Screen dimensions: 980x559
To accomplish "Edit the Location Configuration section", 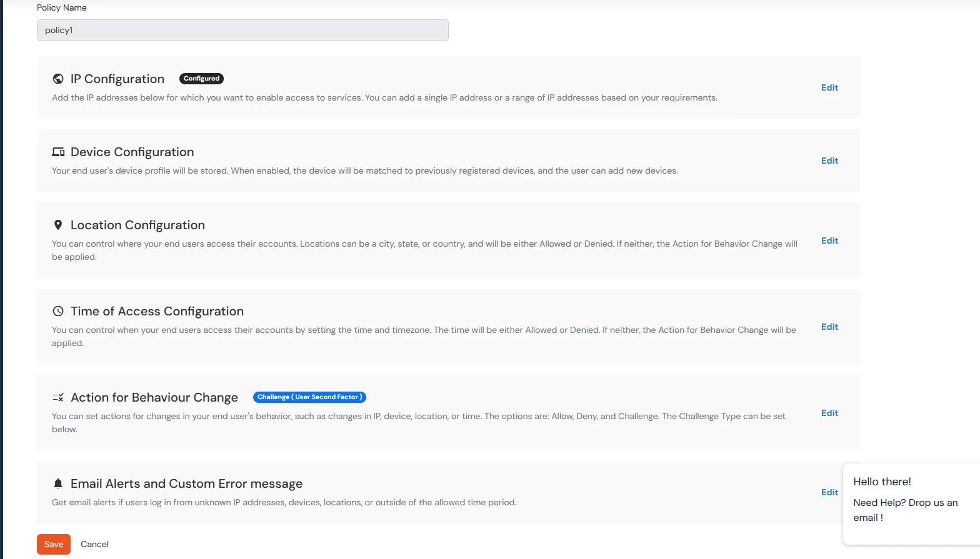I will 829,240.
